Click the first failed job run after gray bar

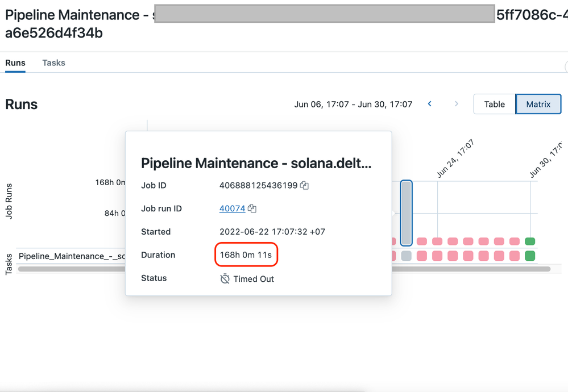click(x=421, y=241)
